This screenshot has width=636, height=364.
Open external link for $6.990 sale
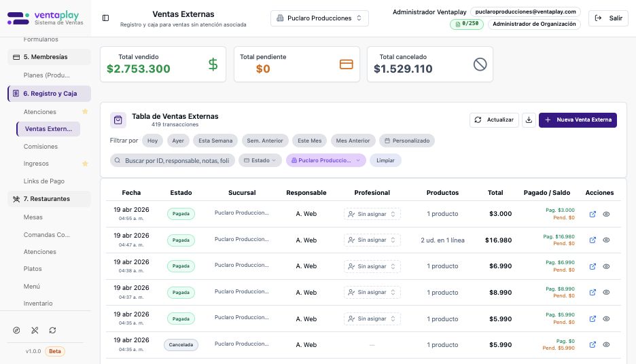point(593,266)
